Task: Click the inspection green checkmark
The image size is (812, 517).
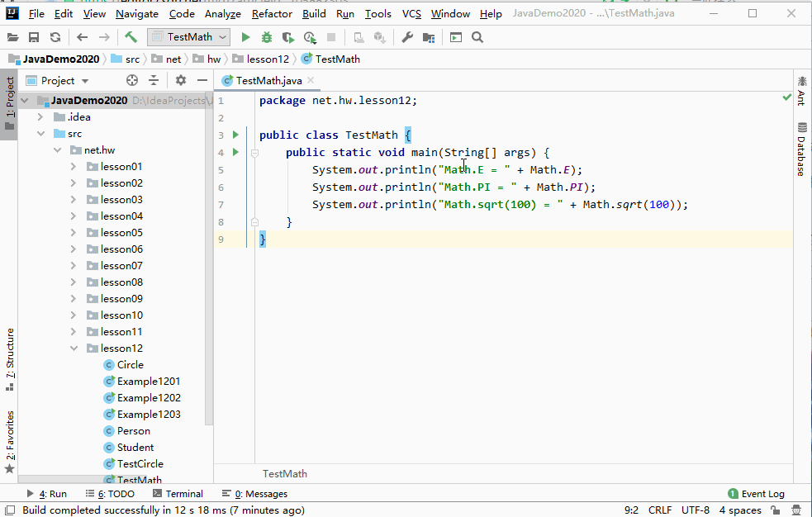Action: click(786, 97)
